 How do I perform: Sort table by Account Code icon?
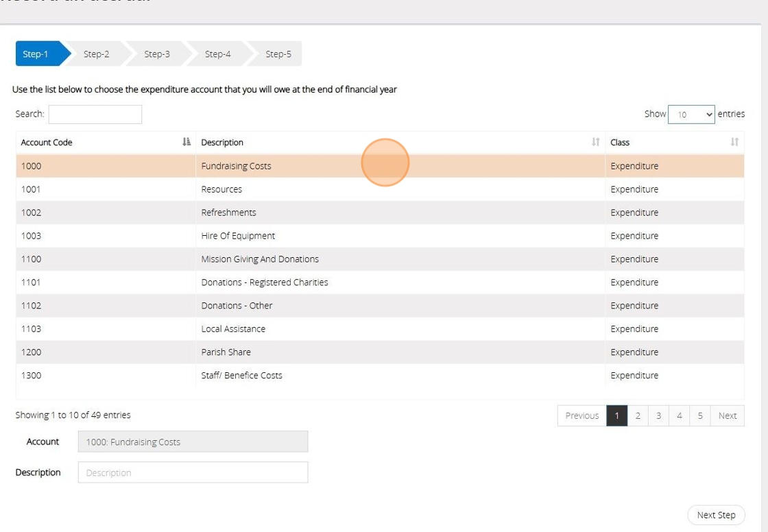click(187, 143)
